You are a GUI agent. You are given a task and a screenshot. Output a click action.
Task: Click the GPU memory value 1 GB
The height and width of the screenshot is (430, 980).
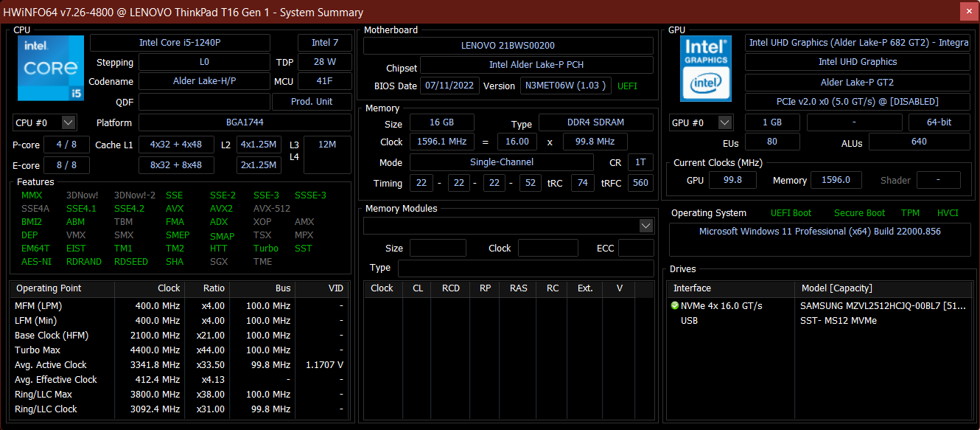772,122
